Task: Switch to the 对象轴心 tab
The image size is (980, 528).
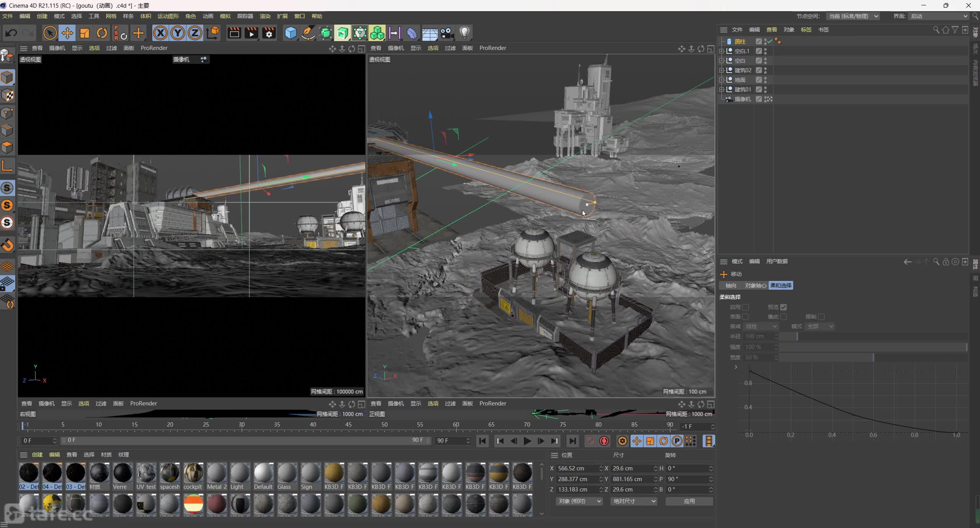Action: 755,285
